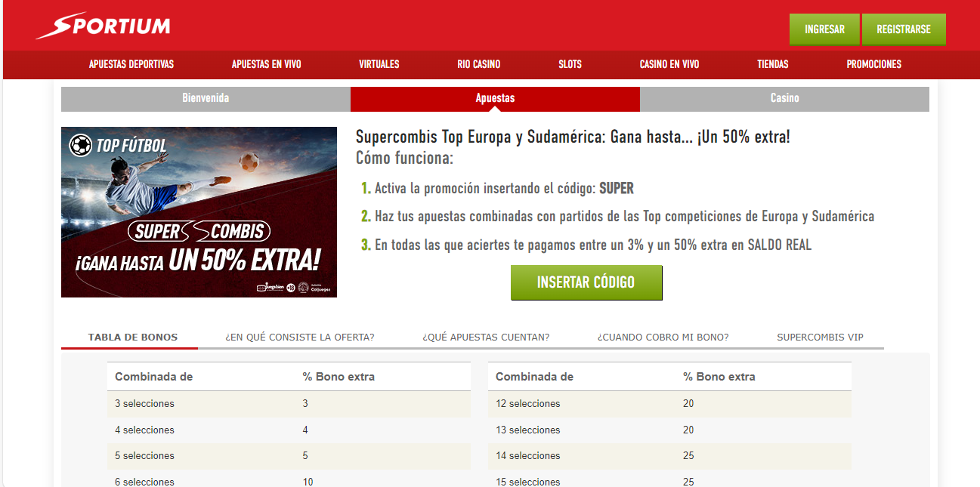Click the +18 age restriction icon on the banner
Image resolution: width=980 pixels, height=487 pixels.
[290, 288]
